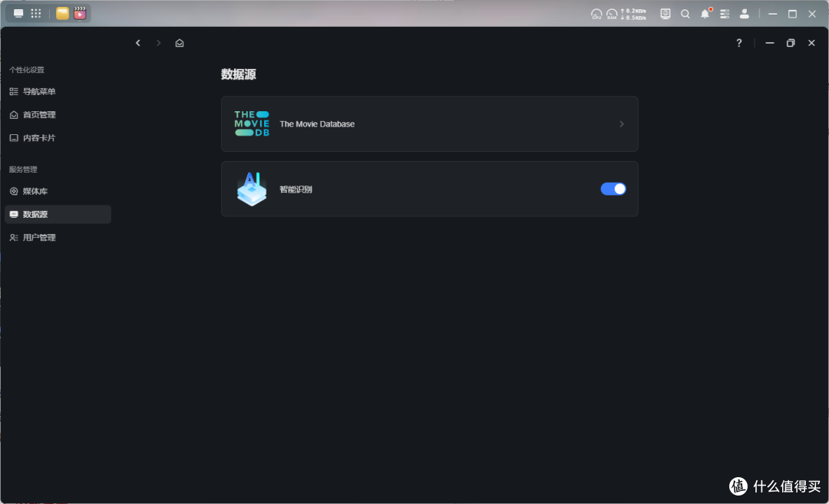The width and height of the screenshot is (829, 504).
Task: Open system search magnifier
Action: 685,15
